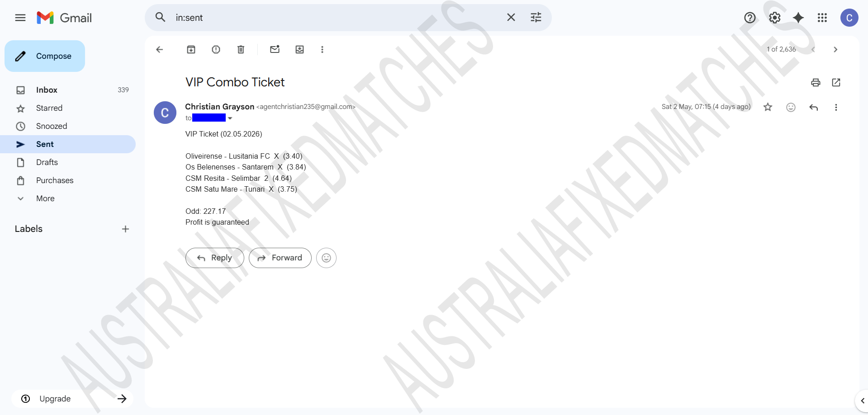This screenshot has width=868, height=415.
Task: Click the Labels heading
Action: pos(28,229)
